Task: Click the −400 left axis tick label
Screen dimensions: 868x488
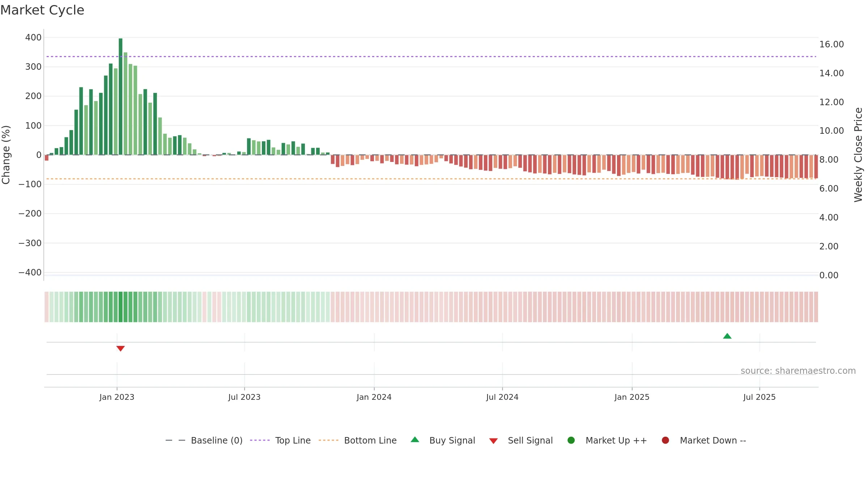Action: (30, 273)
